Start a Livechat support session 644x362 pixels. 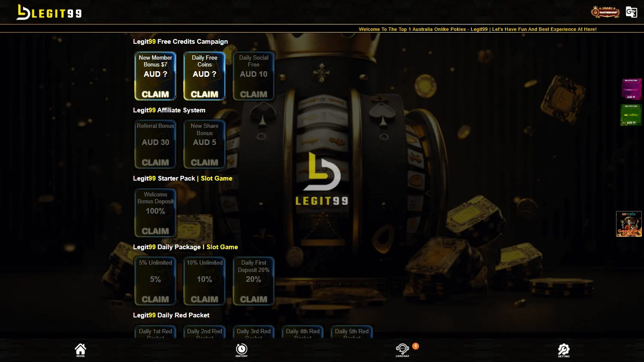tap(402, 350)
